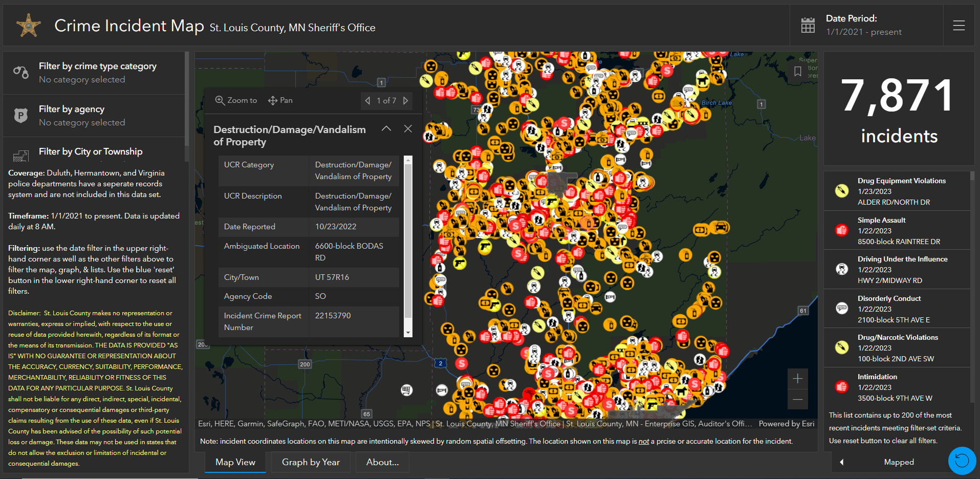Collapse the popup with the up chevron
The width and height of the screenshot is (980, 479).
click(386, 129)
